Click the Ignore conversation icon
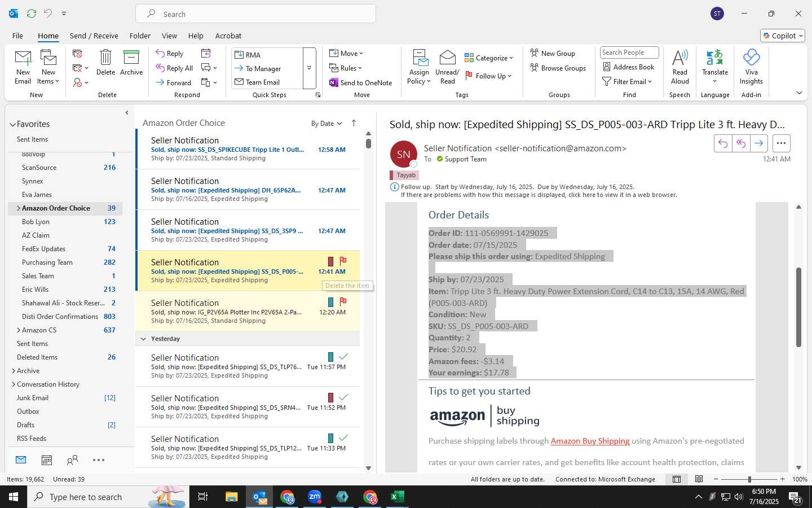The image size is (812, 508). [x=78, y=54]
